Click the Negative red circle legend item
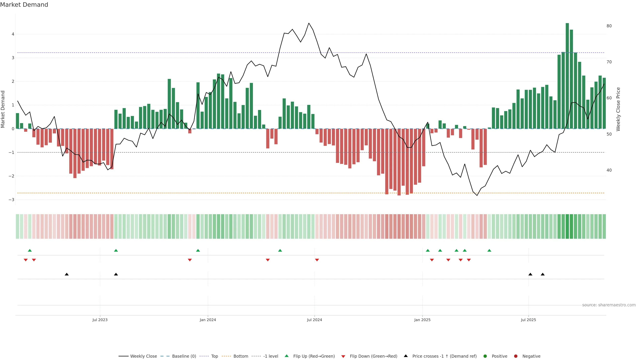This screenshot has width=644, height=362. tap(516, 356)
